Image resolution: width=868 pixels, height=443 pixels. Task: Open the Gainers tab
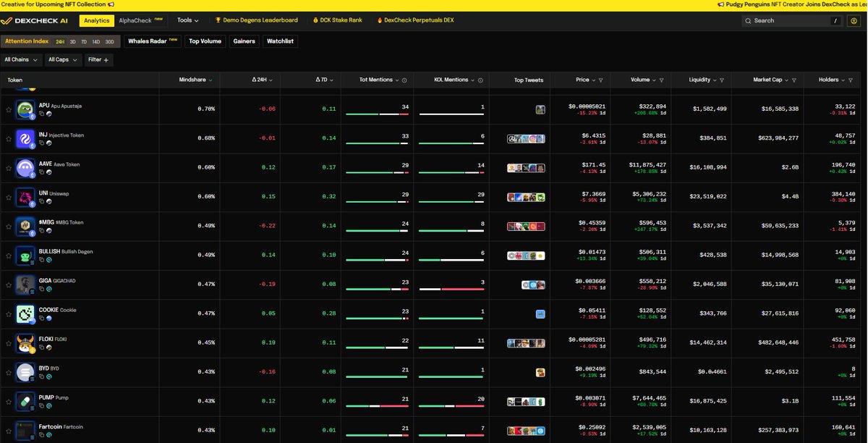(x=244, y=41)
